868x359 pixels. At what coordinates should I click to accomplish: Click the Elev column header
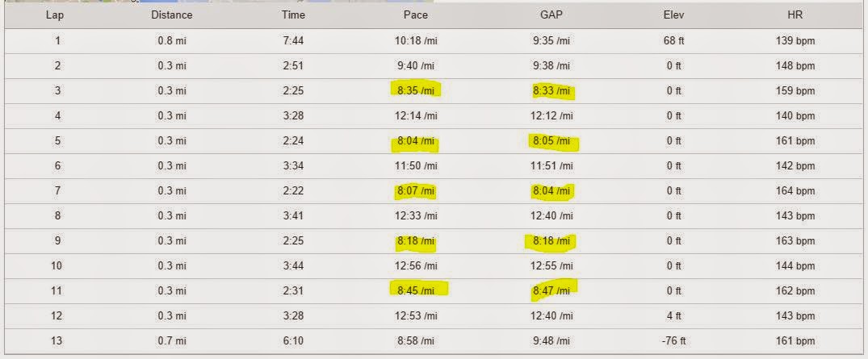pos(673,15)
